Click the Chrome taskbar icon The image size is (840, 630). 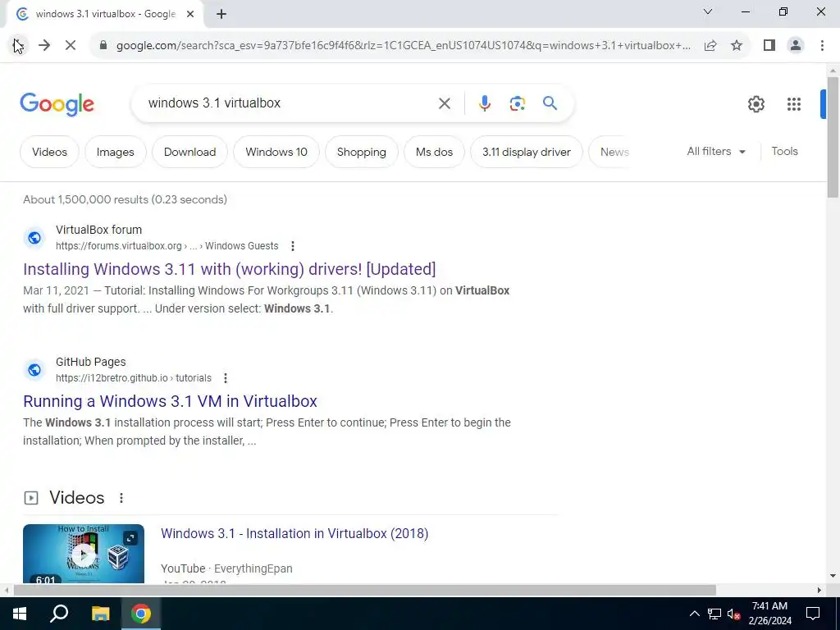pyautogui.click(x=141, y=614)
